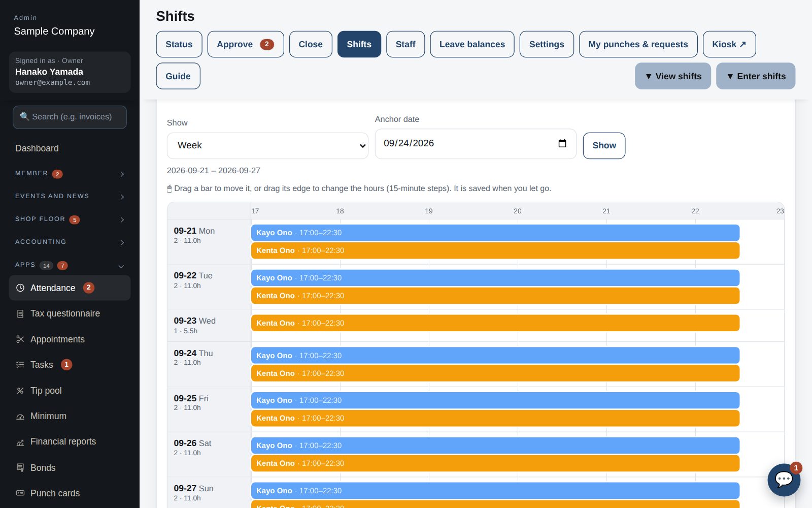Click the Attendance clock icon

click(20, 288)
